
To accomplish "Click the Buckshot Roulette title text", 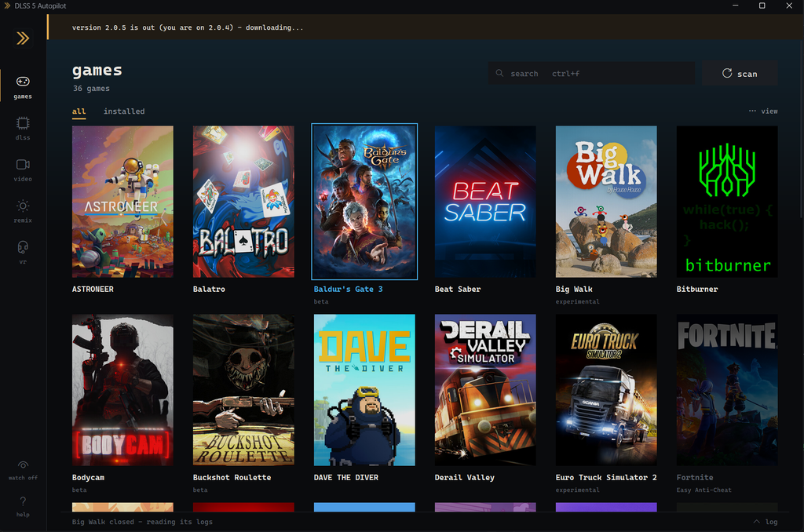I will pyautogui.click(x=232, y=477).
